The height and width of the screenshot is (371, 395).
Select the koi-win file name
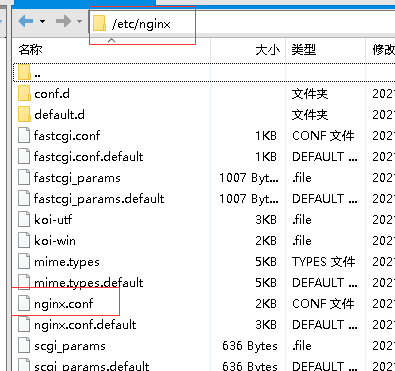pyautogui.click(x=55, y=241)
